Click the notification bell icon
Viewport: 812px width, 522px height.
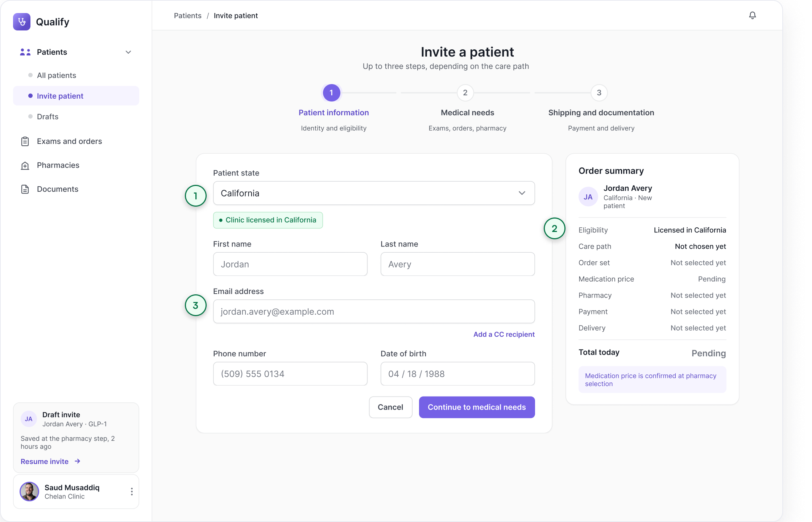click(x=753, y=15)
